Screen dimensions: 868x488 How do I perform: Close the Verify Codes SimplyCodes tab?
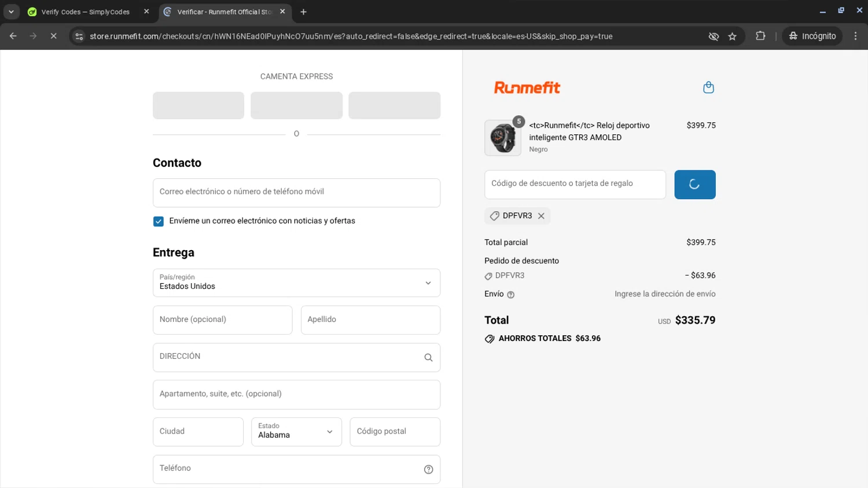coord(146,12)
